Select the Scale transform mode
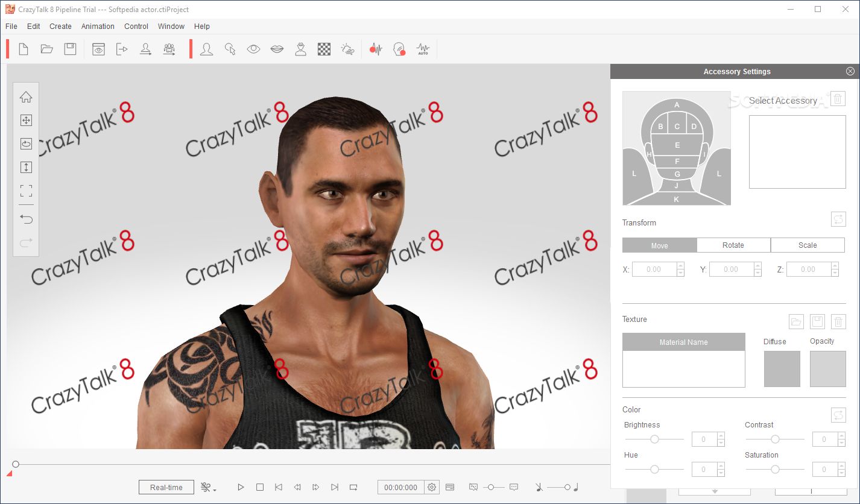 click(808, 245)
